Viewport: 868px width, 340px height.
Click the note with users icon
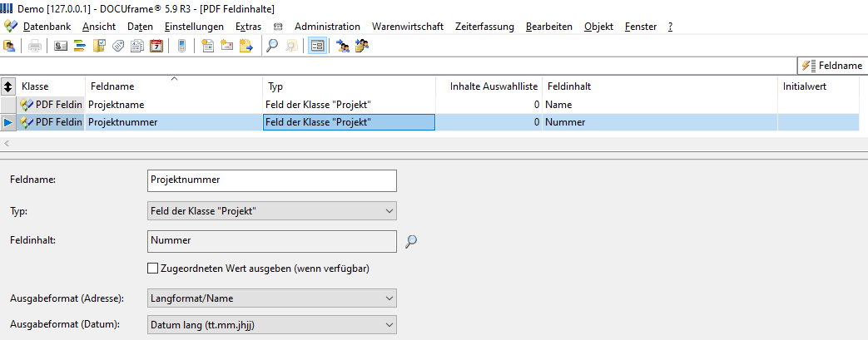[x=362, y=46]
